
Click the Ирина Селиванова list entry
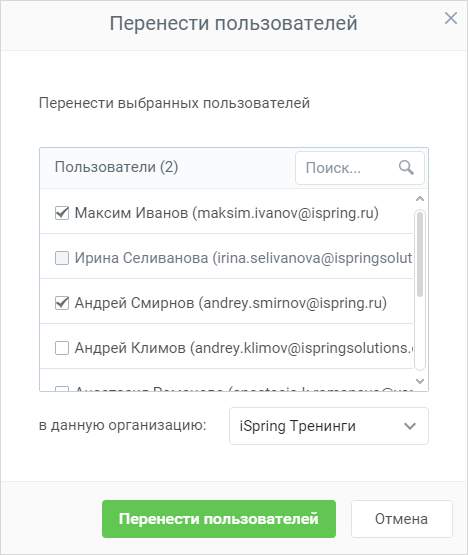click(227, 258)
